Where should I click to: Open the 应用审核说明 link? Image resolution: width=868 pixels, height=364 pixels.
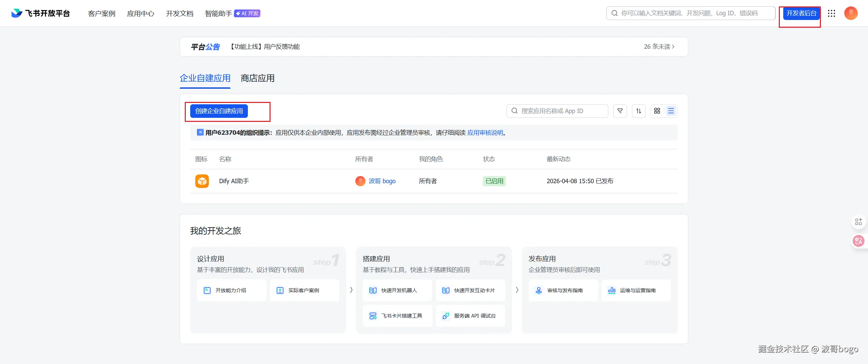tap(485, 133)
